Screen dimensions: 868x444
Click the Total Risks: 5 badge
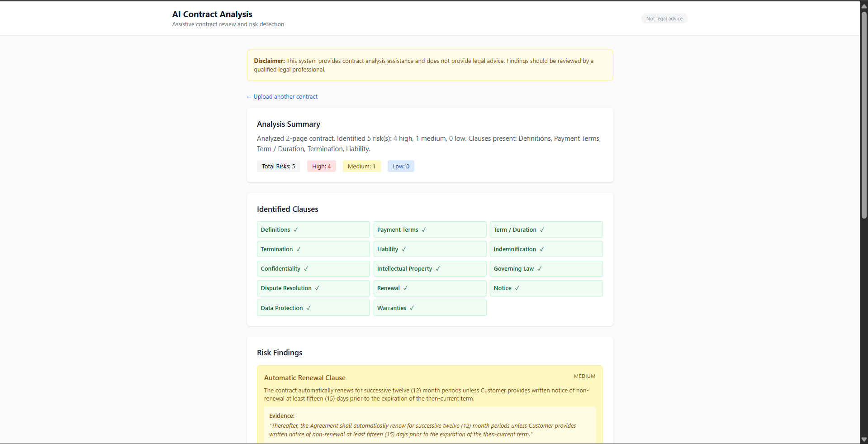[x=279, y=166]
